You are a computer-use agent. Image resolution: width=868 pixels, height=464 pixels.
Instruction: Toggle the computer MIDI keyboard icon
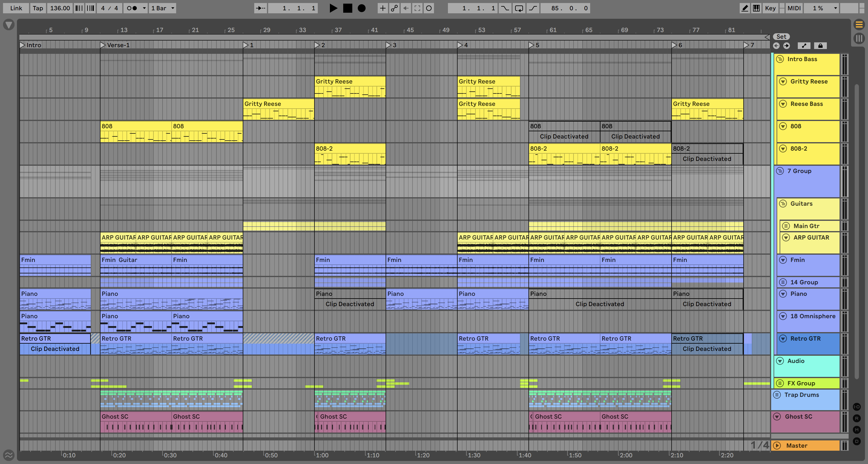pos(756,8)
